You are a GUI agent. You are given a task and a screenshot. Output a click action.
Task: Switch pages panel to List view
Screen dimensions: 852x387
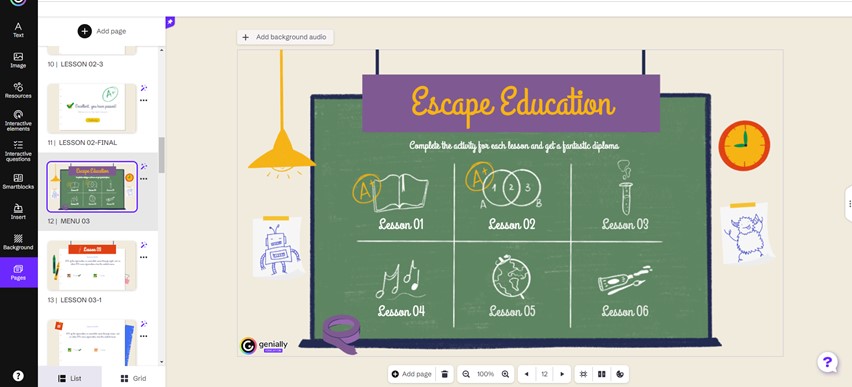click(x=70, y=378)
